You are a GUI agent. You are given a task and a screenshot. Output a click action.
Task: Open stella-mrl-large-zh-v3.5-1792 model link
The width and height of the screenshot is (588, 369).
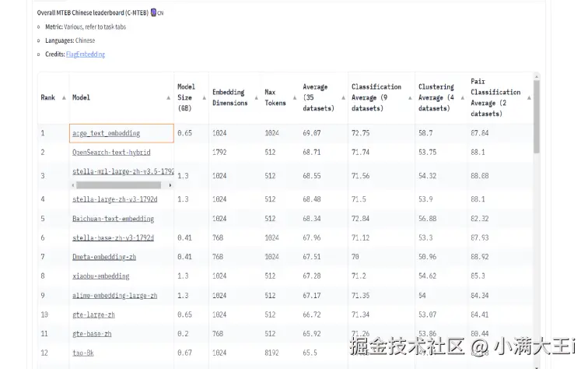(123, 171)
